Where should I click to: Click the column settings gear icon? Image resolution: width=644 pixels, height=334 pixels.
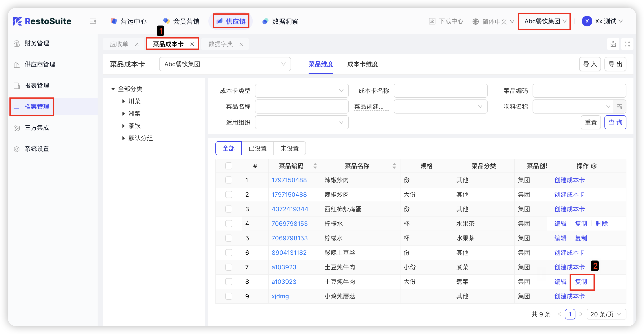coord(594,166)
